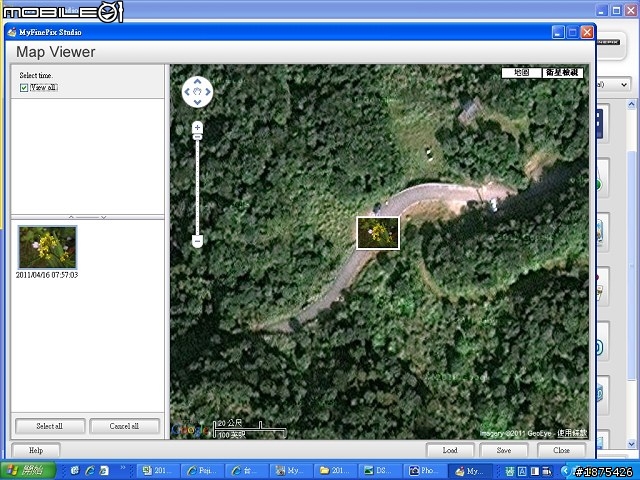
Task: Open Help for Map Viewer
Action: (x=36, y=450)
